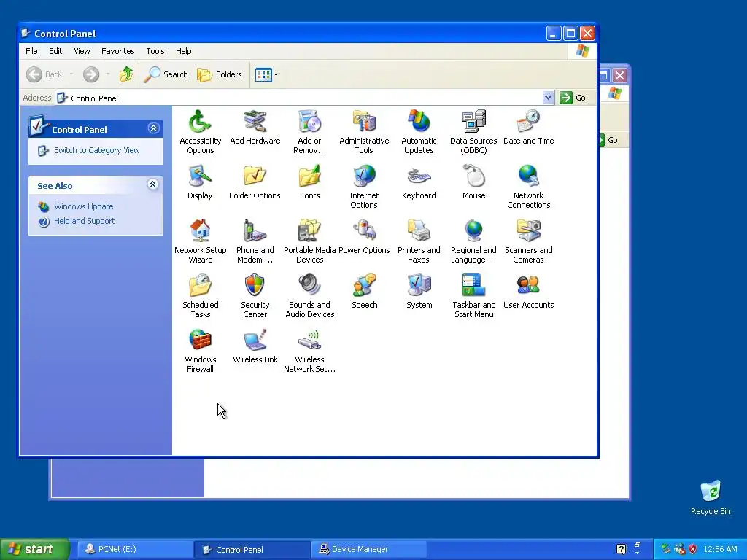Click the Back navigation button
The height and width of the screenshot is (560, 747).
click(x=44, y=74)
